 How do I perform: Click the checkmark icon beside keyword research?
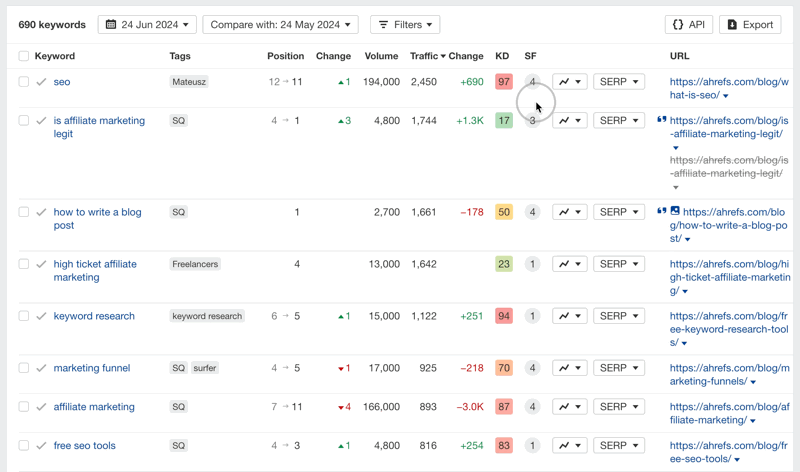click(x=41, y=316)
